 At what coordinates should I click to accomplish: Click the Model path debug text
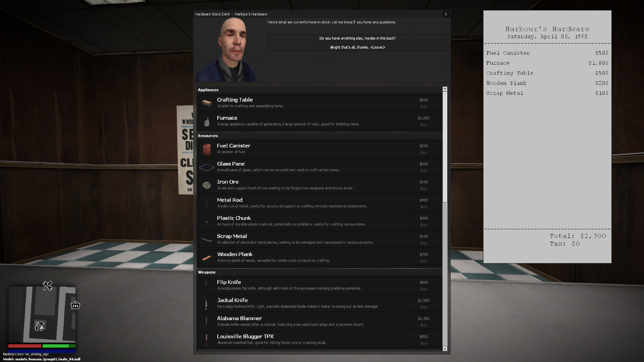coord(42,359)
